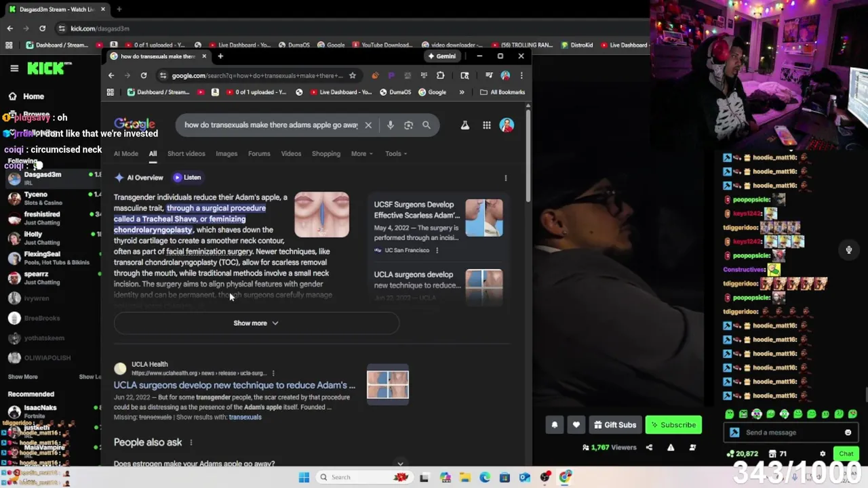
Task: Click the green Subscribe button
Action: coord(673,425)
